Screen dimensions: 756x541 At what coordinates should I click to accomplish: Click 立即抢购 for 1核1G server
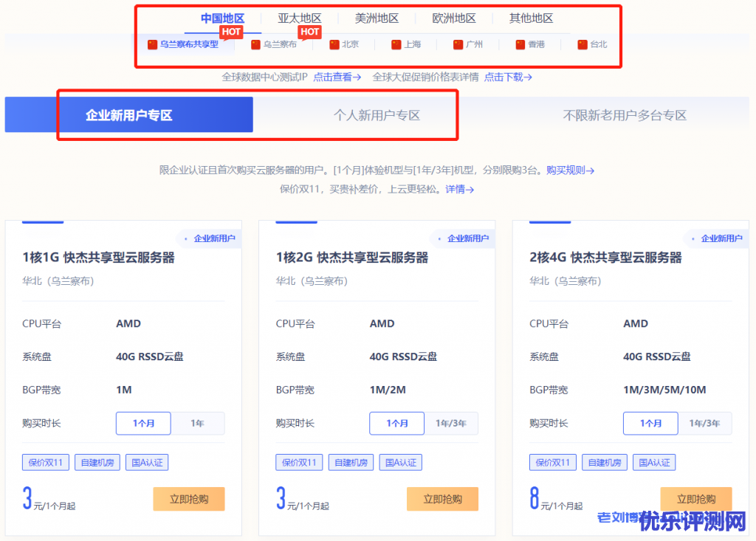coord(189,499)
